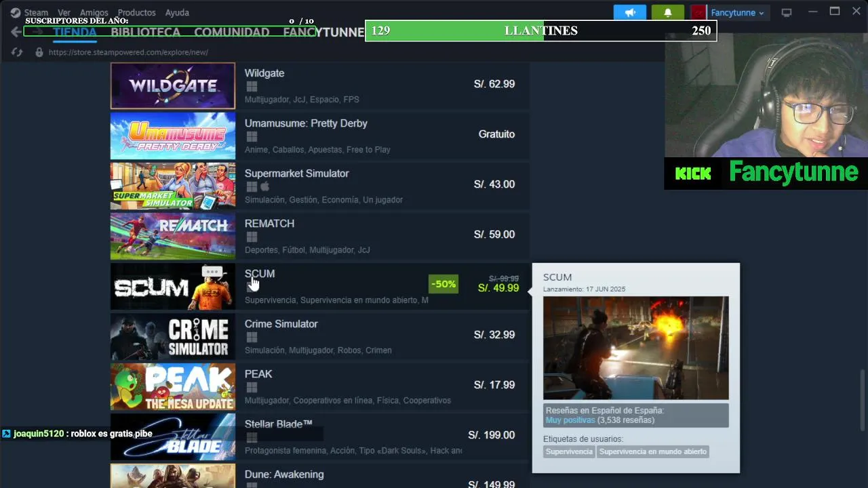Open the Ayuda menu
The width and height of the screenshot is (868, 488).
pos(177,13)
